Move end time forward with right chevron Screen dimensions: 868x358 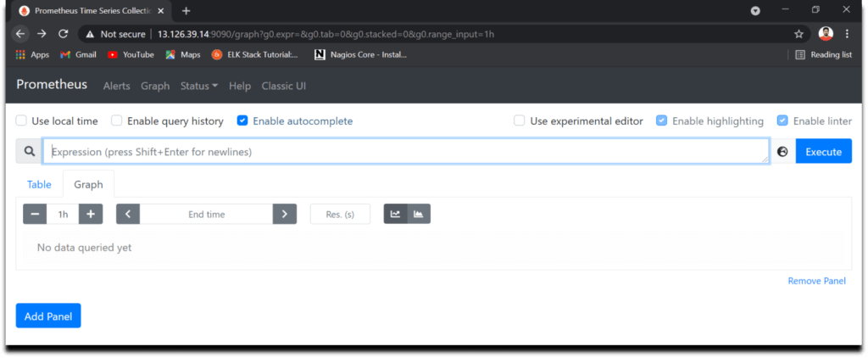[285, 214]
